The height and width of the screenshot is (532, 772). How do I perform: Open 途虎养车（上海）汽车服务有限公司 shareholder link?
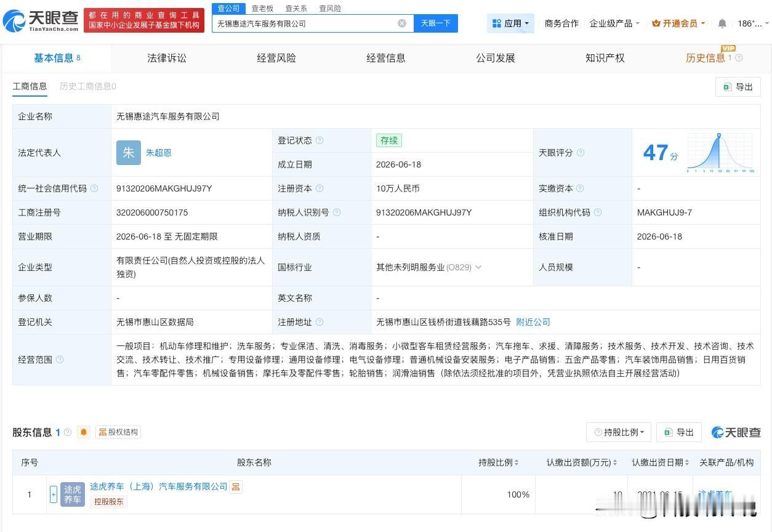159,486
